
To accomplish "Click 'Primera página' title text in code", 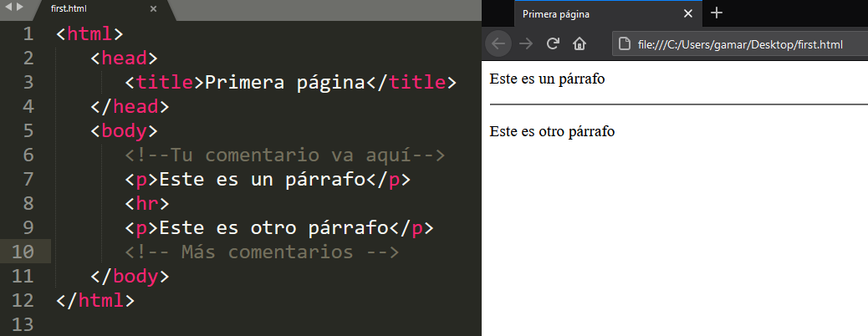I will 285,83.
